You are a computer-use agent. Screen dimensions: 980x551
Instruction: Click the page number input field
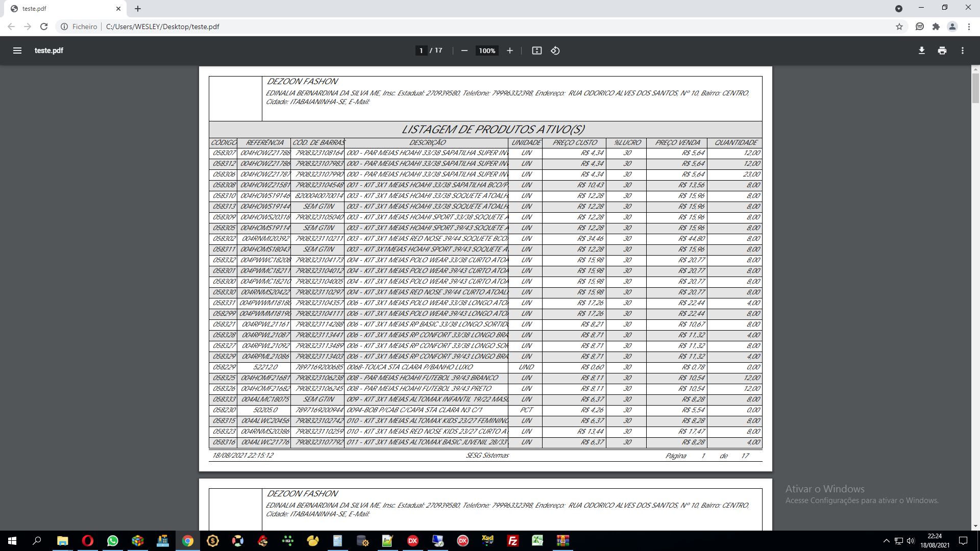pyautogui.click(x=421, y=51)
